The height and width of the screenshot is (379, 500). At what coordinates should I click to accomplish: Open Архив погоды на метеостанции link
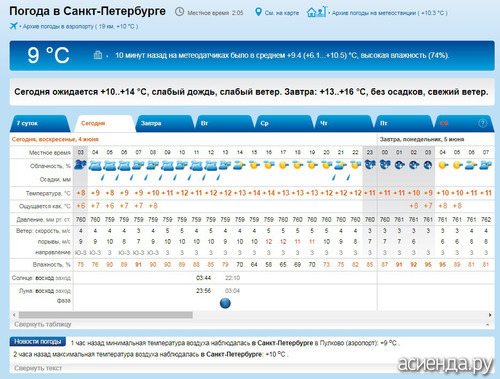pyautogui.click(x=389, y=13)
